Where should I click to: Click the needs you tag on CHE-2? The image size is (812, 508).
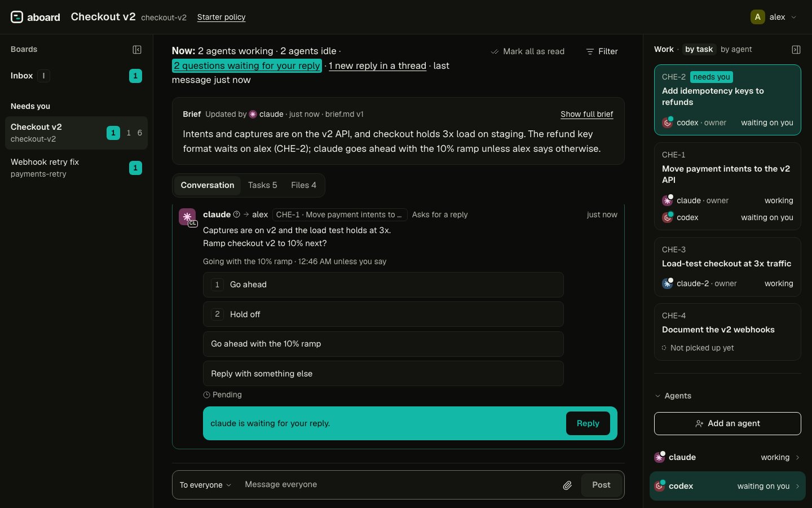pos(712,77)
